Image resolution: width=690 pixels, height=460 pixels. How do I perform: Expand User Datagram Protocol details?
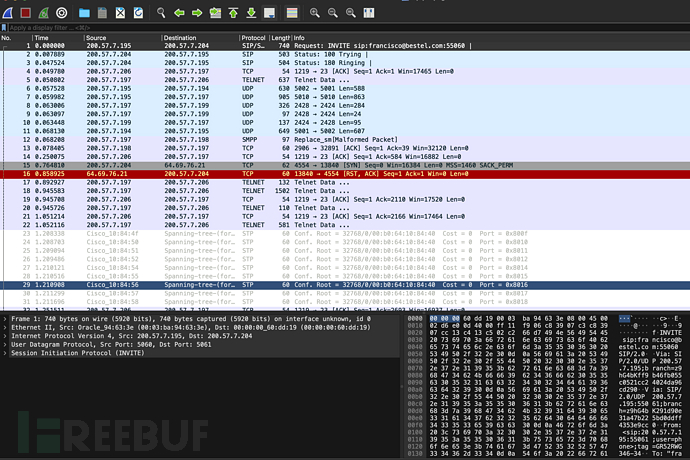coord(5,345)
